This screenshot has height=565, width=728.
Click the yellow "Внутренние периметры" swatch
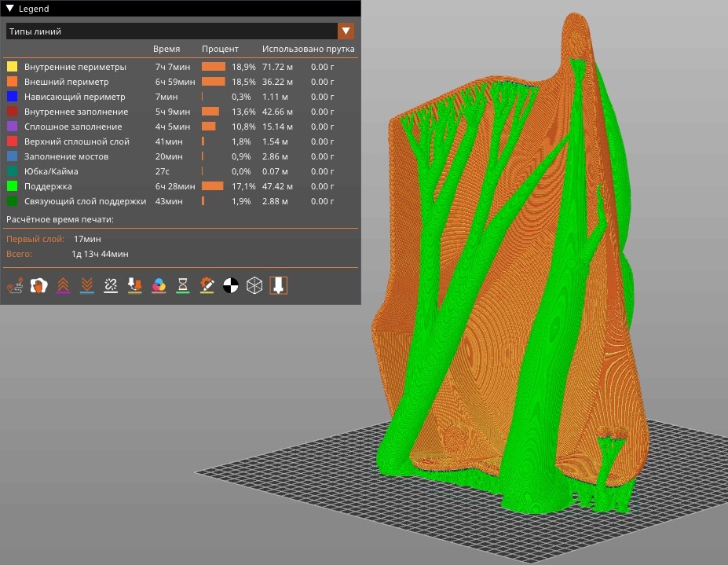[12, 67]
